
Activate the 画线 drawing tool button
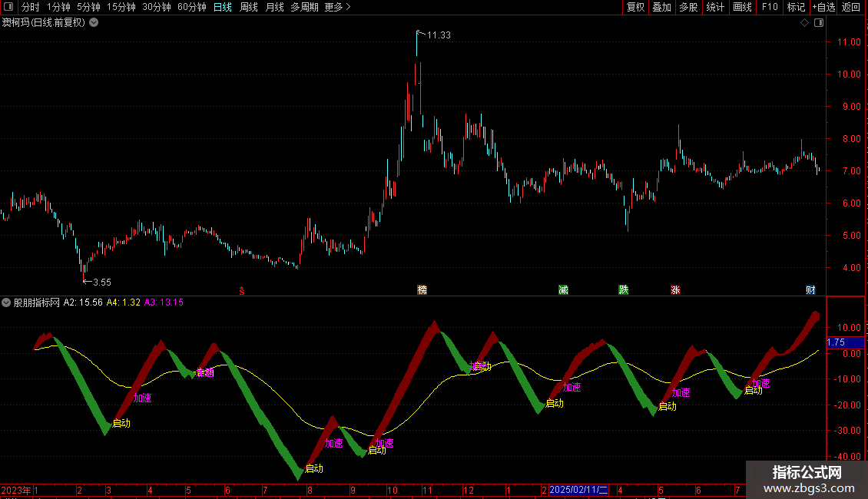742,7
